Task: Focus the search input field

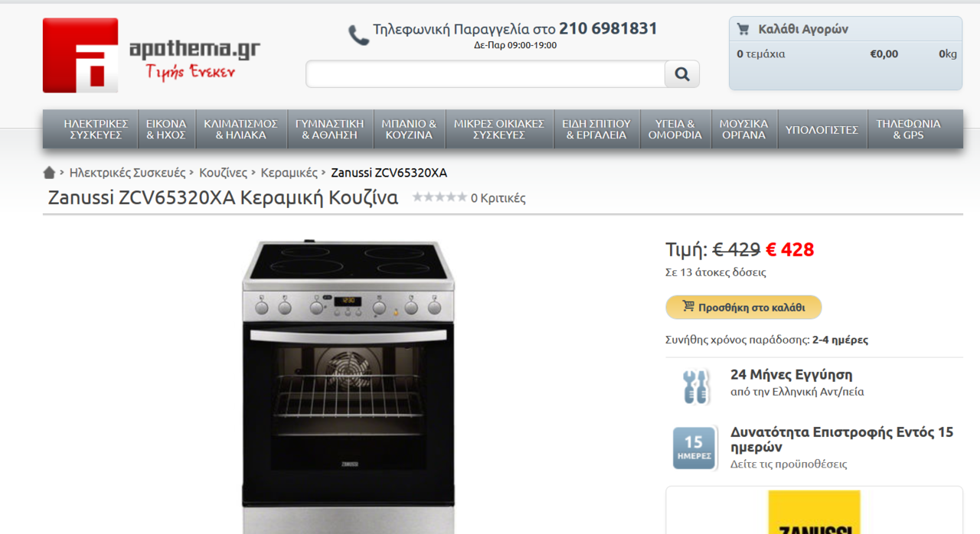Action: click(485, 74)
